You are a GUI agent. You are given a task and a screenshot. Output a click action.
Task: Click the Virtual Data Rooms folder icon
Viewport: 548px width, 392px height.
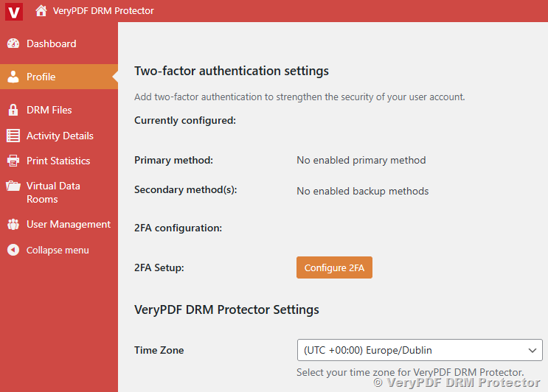pyautogui.click(x=13, y=186)
